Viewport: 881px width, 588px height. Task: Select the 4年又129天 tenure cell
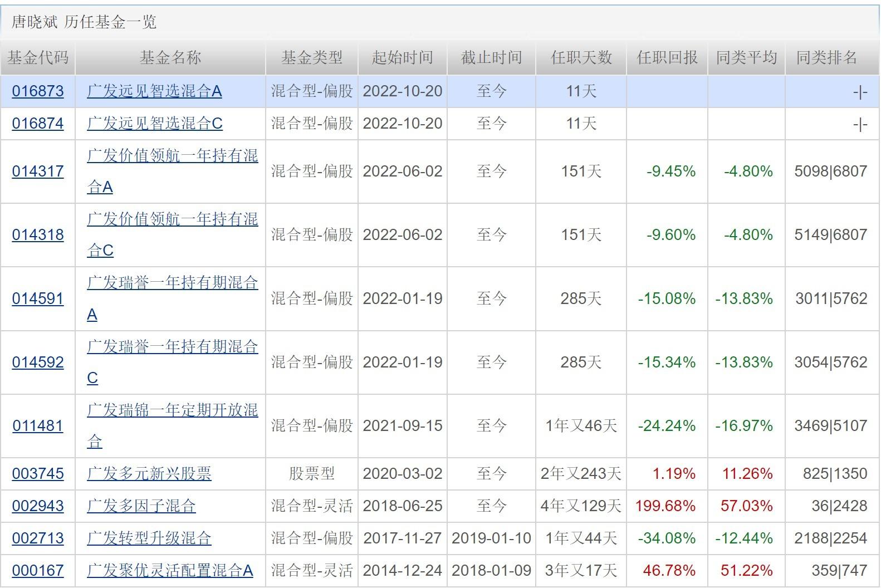(x=581, y=506)
